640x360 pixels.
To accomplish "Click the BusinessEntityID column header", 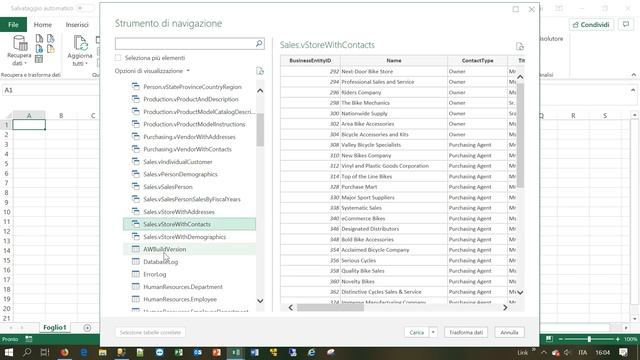I will click(x=310, y=60).
